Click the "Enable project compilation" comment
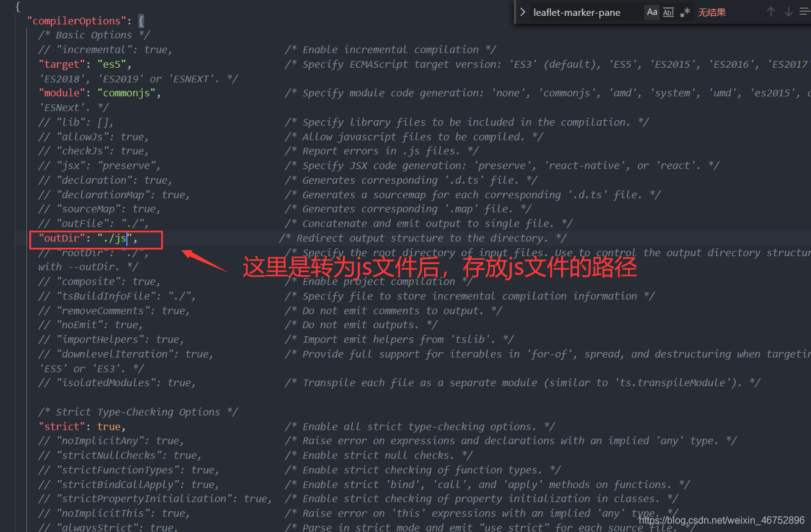 coord(379,281)
